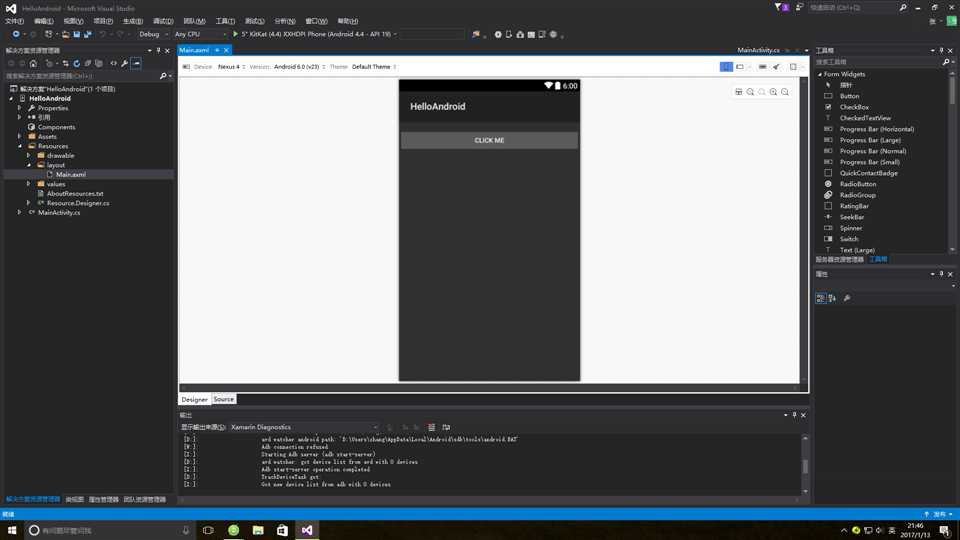The height and width of the screenshot is (540, 960).
Task: Click the wrench Properties icon in Solution Explorer
Action: point(125,63)
